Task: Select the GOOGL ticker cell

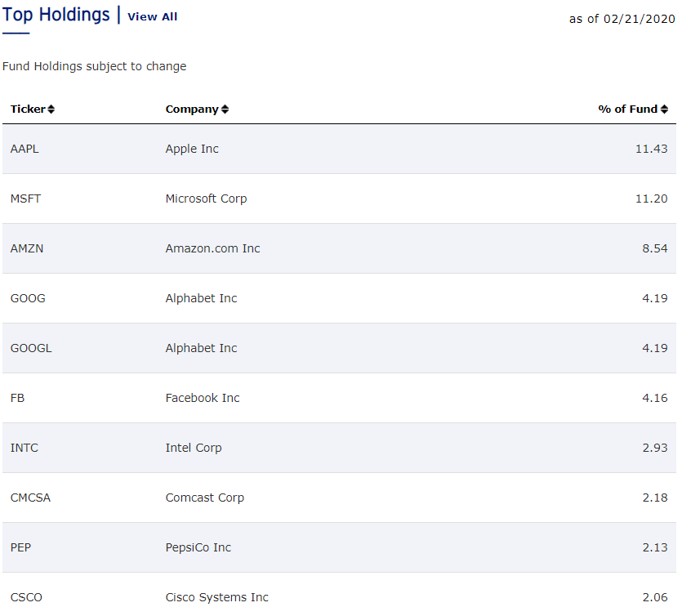Action: [x=31, y=348]
